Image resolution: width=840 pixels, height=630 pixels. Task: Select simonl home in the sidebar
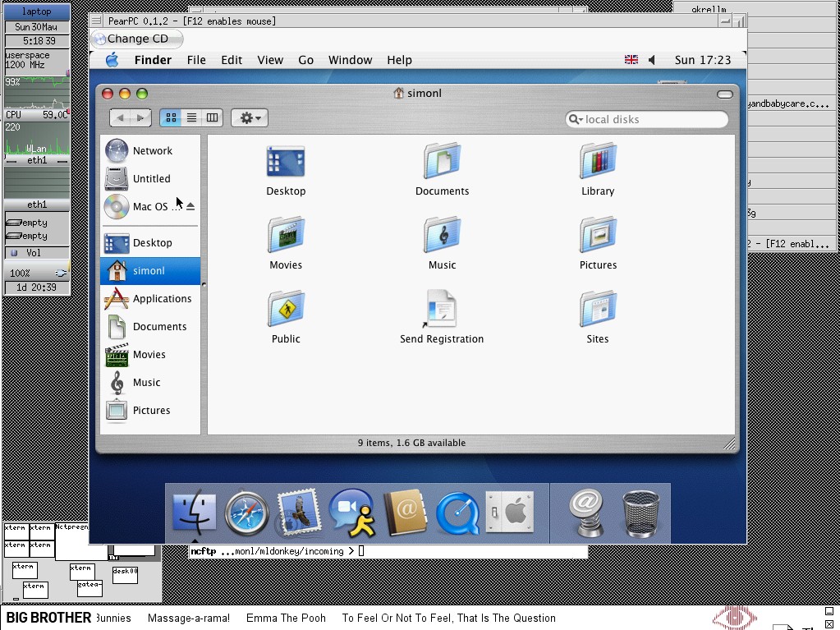click(x=150, y=270)
